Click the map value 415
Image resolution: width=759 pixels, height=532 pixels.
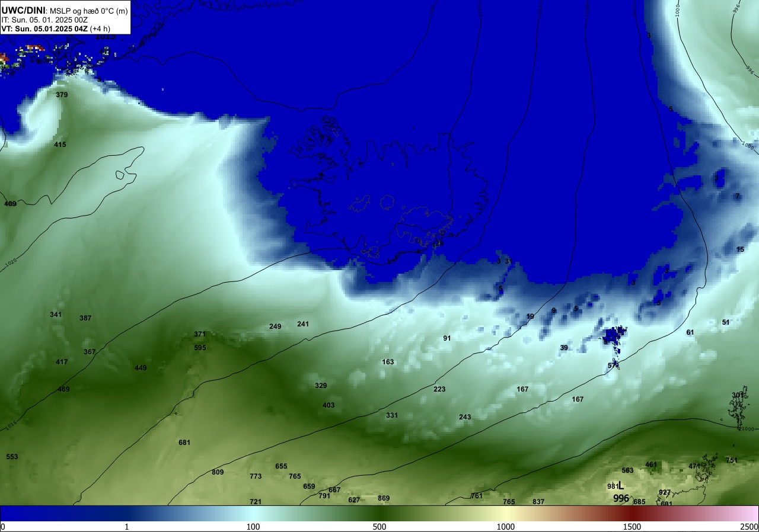pyautogui.click(x=60, y=145)
